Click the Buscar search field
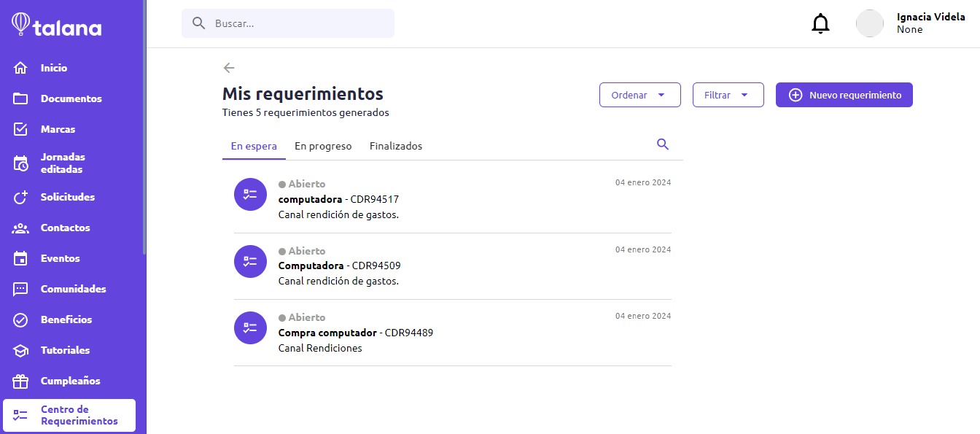 coord(288,23)
